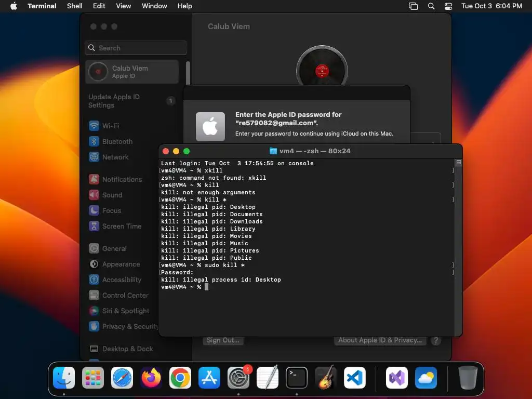Click Sign Out button in Settings
Screen dimensions: 532x399
coord(223,340)
